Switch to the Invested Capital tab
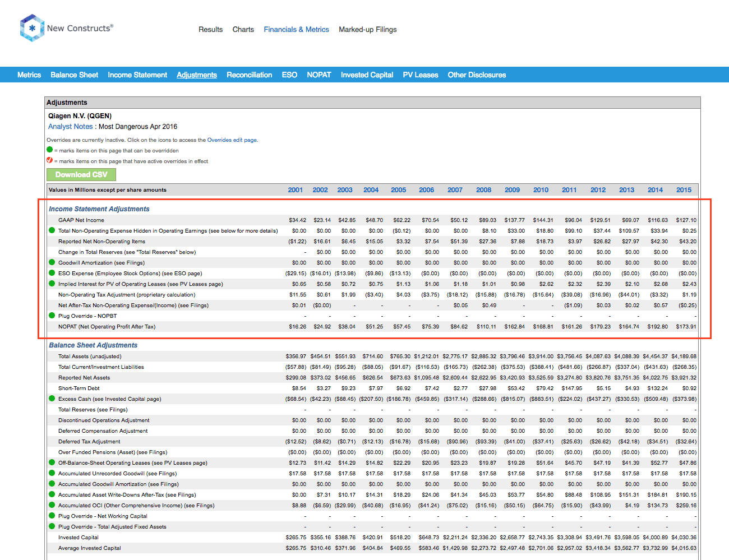This screenshot has height=560, width=729. (x=367, y=75)
